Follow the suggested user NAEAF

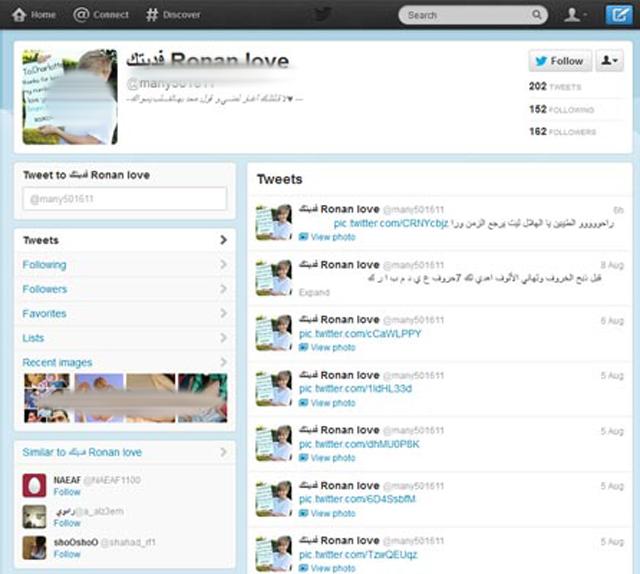click(x=67, y=492)
